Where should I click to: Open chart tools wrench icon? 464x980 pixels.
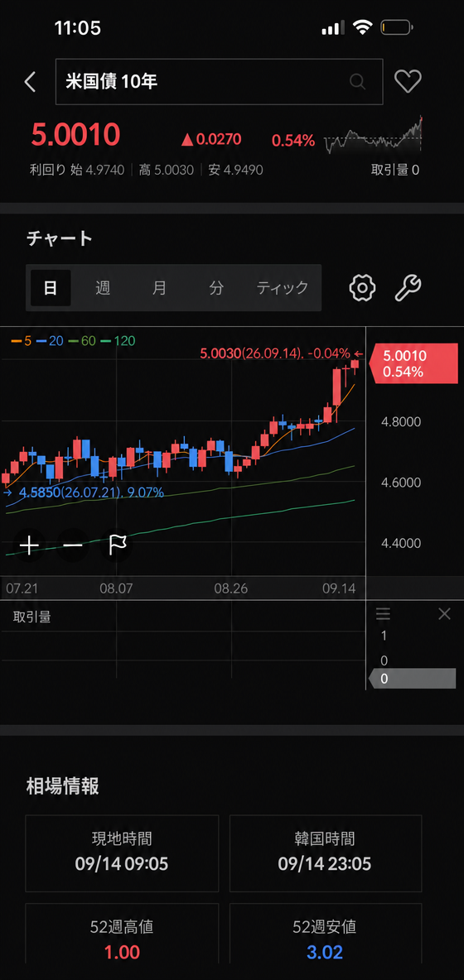tap(408, 287)
